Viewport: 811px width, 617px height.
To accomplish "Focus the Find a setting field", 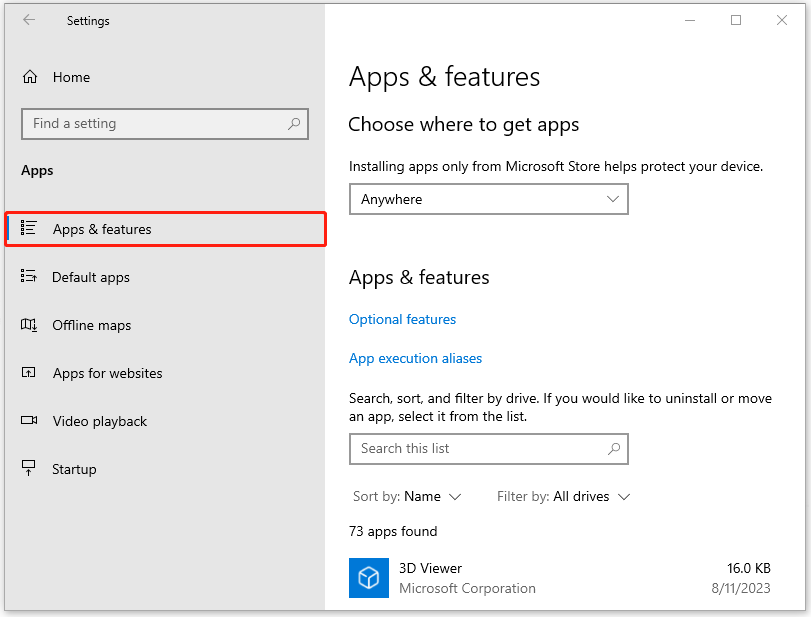I will 165,124.
